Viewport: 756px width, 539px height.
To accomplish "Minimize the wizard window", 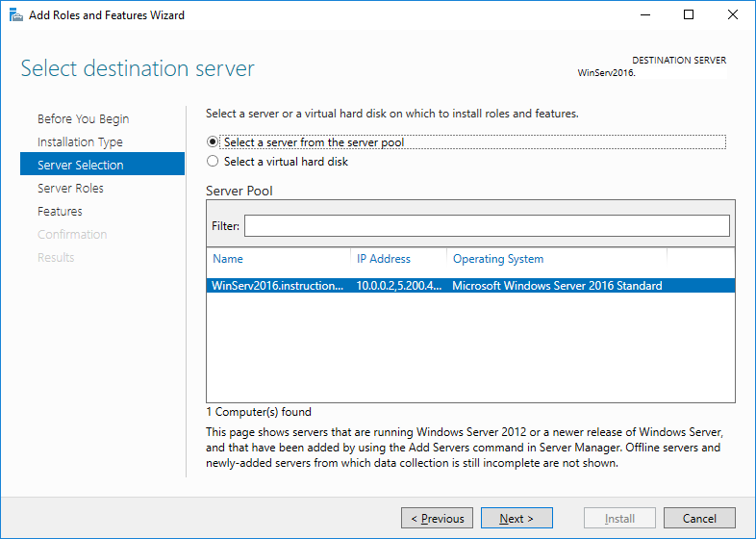I will click(645, 15).
